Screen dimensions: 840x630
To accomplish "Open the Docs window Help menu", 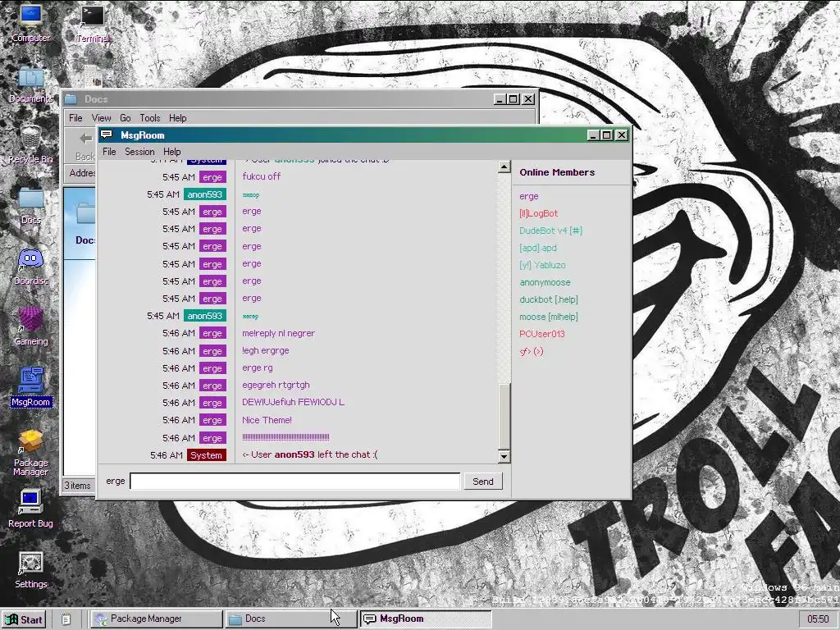I will [x=178, y=118].
